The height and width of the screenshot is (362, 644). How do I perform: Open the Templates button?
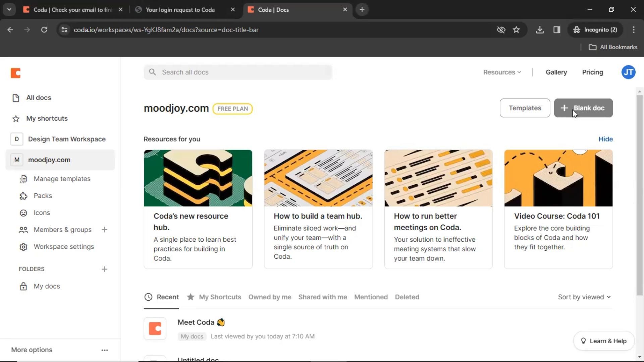(x=525, y=108)
